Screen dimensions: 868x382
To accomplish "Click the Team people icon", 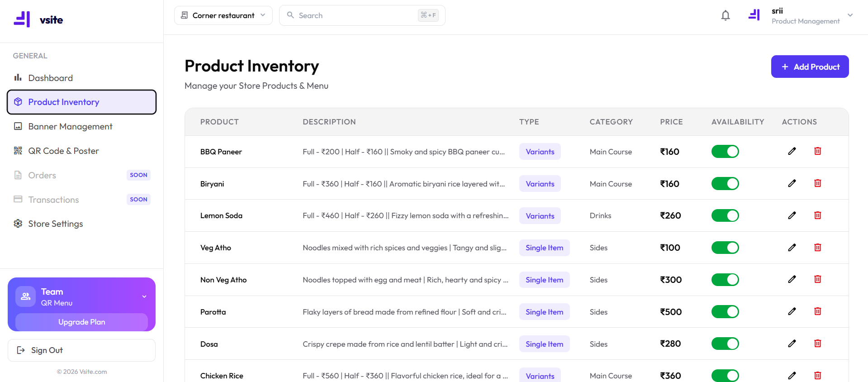I will (x=25, y=296).
